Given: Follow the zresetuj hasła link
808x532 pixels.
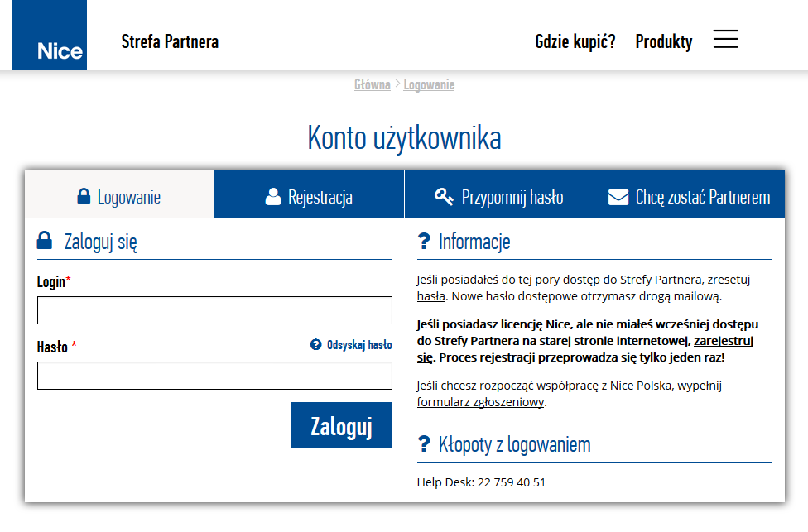Looking at the screenshot, I should 729,280.
